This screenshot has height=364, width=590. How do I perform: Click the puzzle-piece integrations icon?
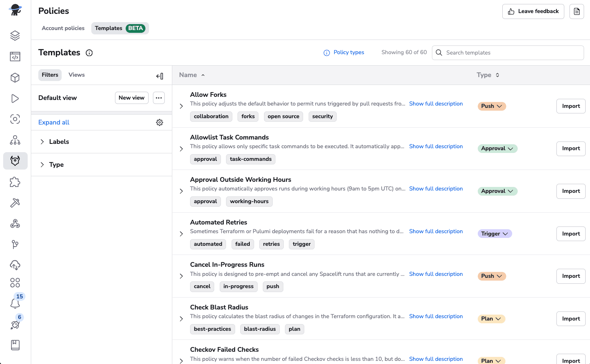point(15,182)
